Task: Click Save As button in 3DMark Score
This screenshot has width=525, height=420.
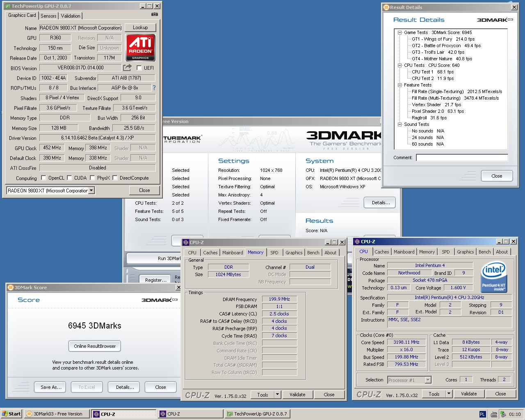Action: click(51, 387)
